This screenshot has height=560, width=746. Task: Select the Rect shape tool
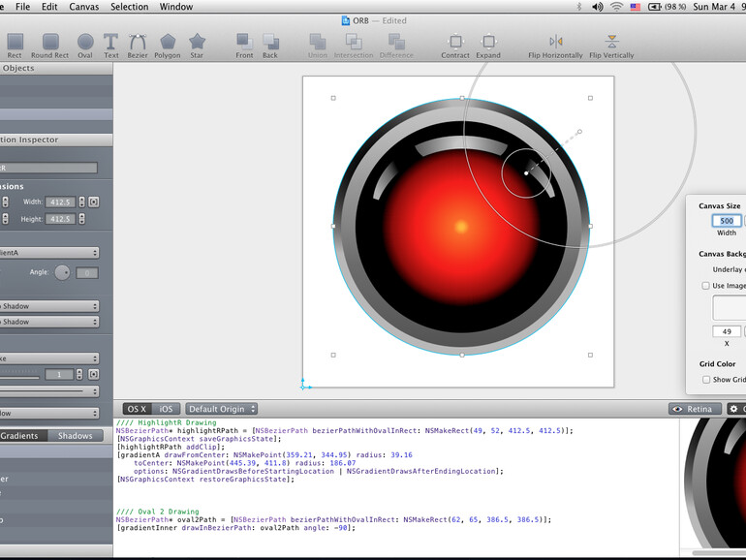[x=15, y=46]
